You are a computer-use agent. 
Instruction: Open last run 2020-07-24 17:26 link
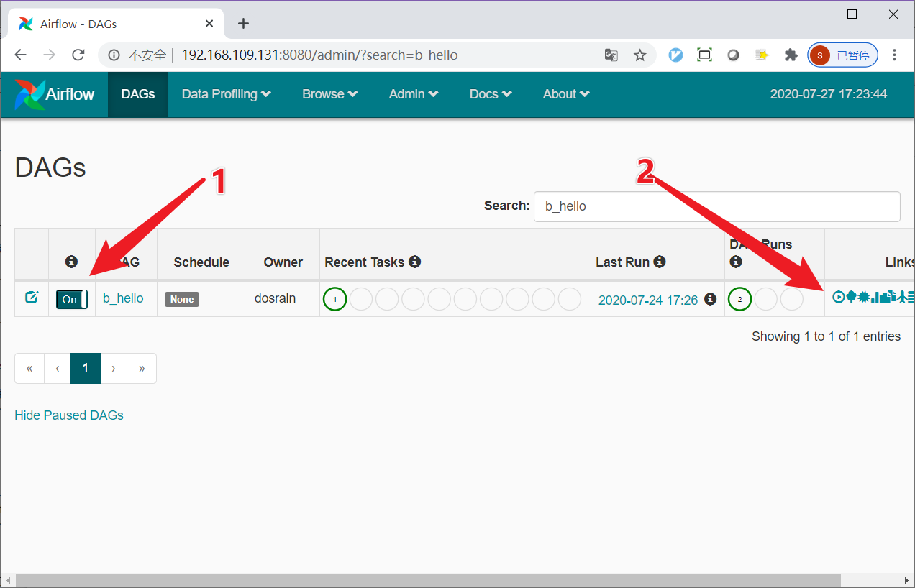[648, 300]
